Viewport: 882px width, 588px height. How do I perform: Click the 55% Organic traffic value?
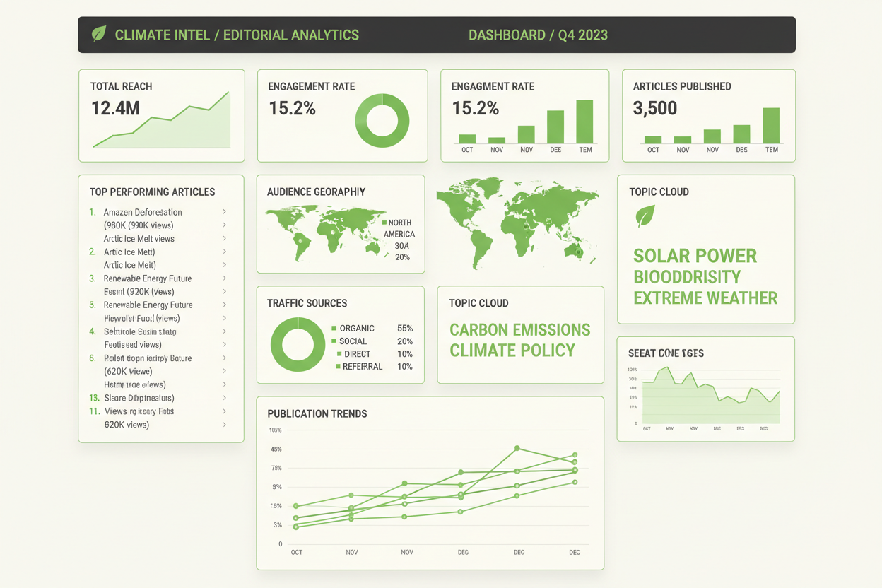[405, 329]
